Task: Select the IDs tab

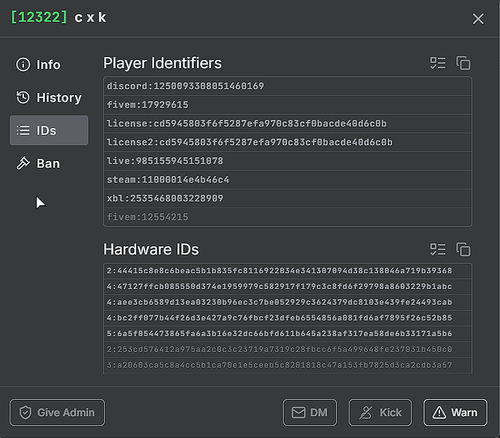Action: click(x=49, y=130)
